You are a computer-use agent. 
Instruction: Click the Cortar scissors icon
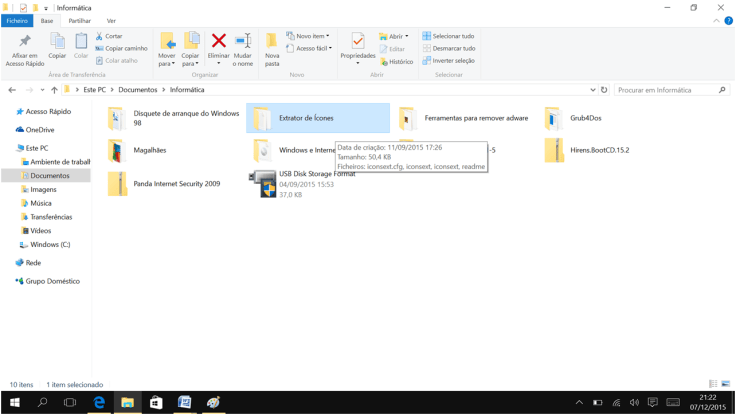[100, 36]
